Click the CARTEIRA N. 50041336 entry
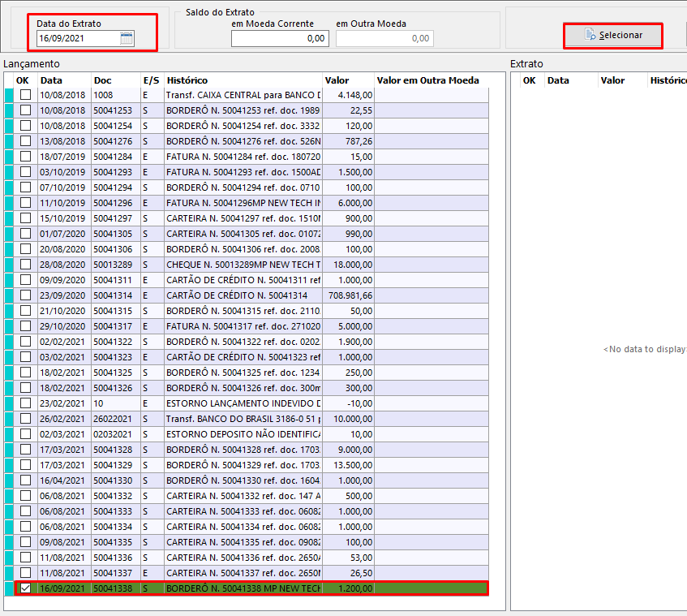Screen dimensions: 687x616 243,558
